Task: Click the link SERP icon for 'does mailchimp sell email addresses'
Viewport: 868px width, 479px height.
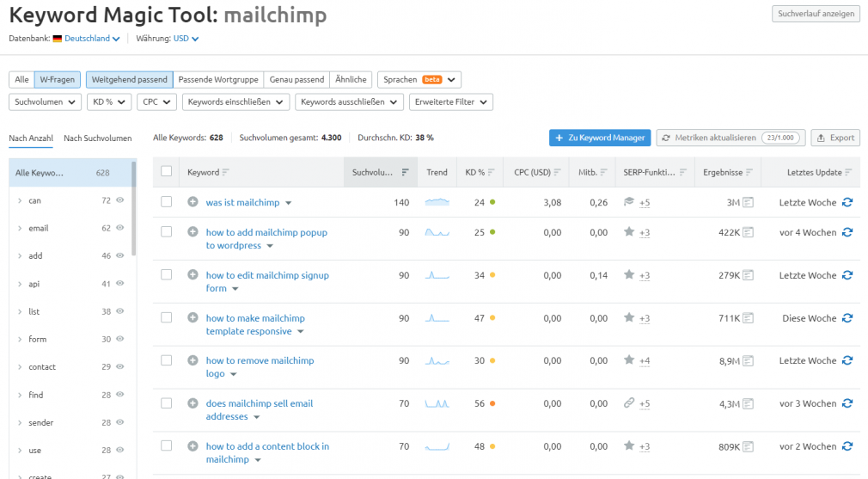Action: coord(629,402)
